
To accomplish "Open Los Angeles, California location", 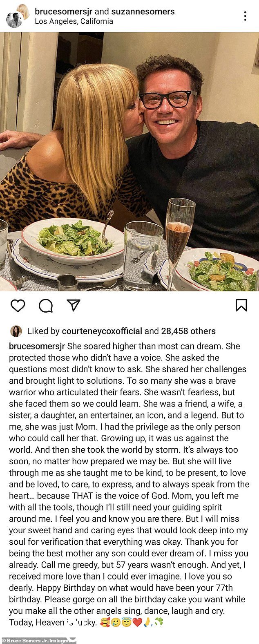I will 74,21.
